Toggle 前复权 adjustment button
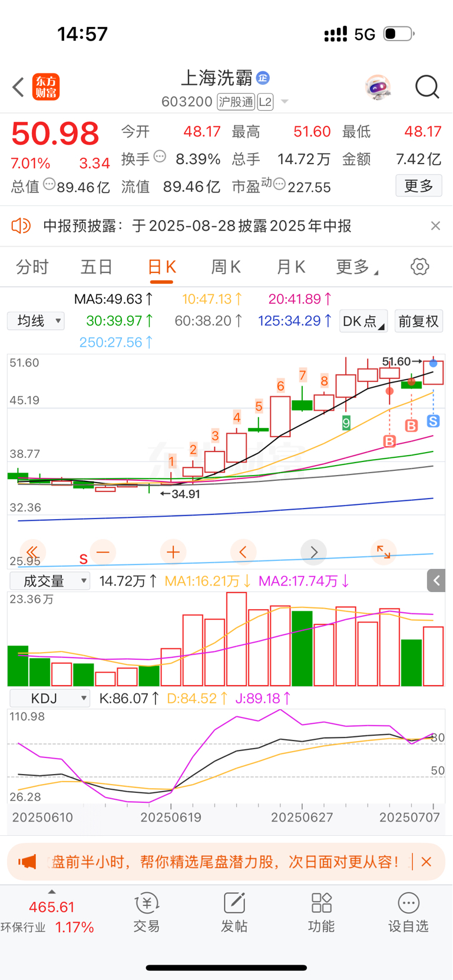The width and height of the screenshot is (453, 980). coord(419,321)
